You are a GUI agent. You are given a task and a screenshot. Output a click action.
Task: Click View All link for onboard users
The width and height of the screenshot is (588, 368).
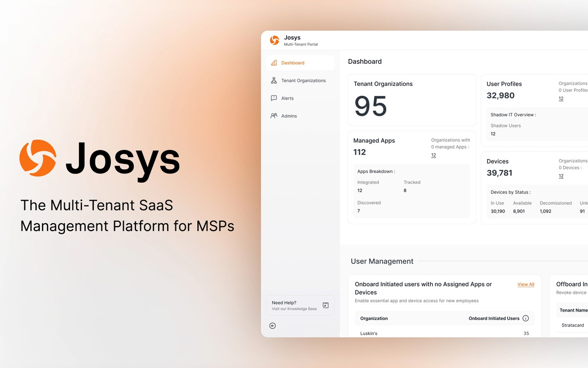(x=526, y=285)
